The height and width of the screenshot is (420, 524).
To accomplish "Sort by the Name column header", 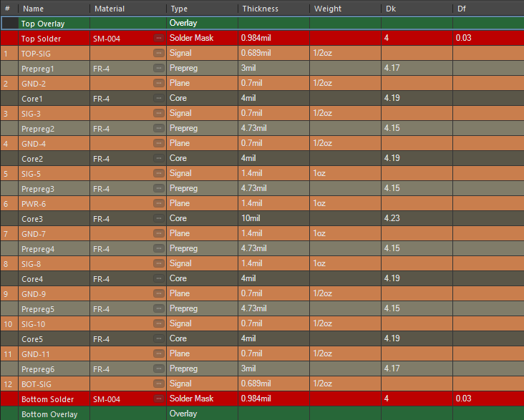I will coord(54,9).
